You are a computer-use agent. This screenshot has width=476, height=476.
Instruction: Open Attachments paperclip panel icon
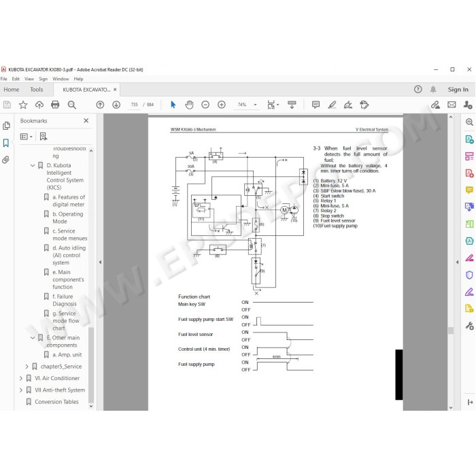click(x=6, y=160)
